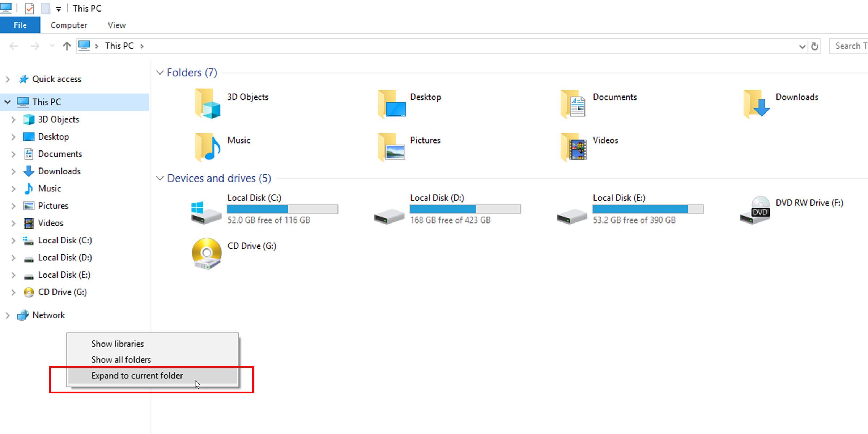Click the "52.0 GB free of 116 GB" text

coord(269,220)
